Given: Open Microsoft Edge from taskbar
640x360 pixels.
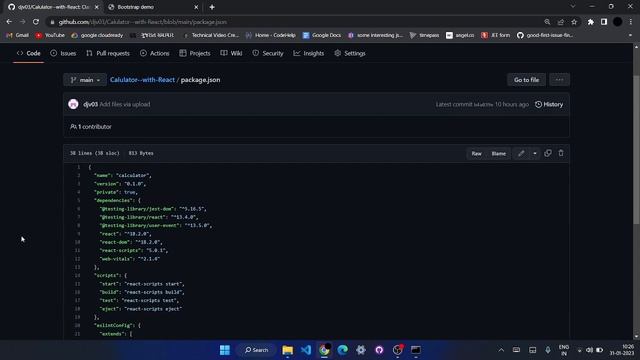Looking at the screenshot, I should [x=342, y=350].
